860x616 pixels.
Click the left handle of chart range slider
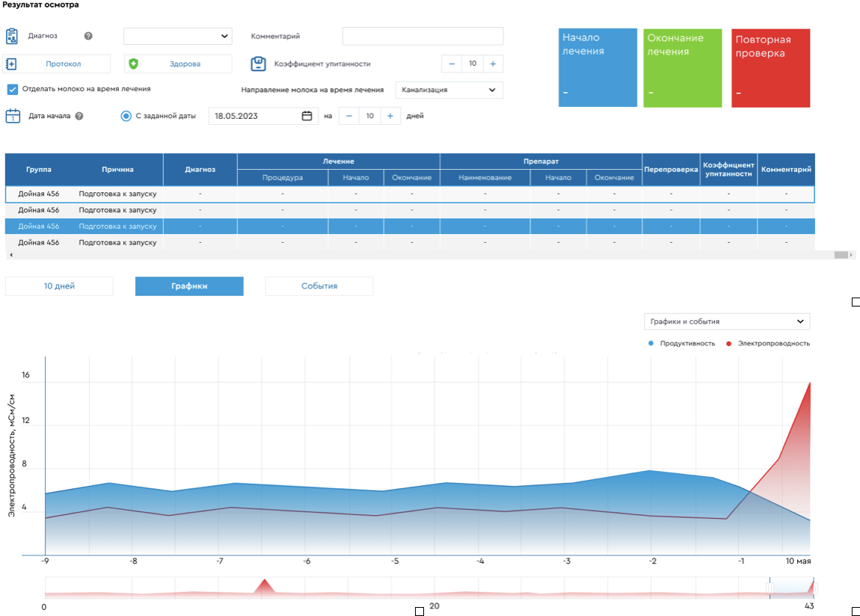point(770,588)
